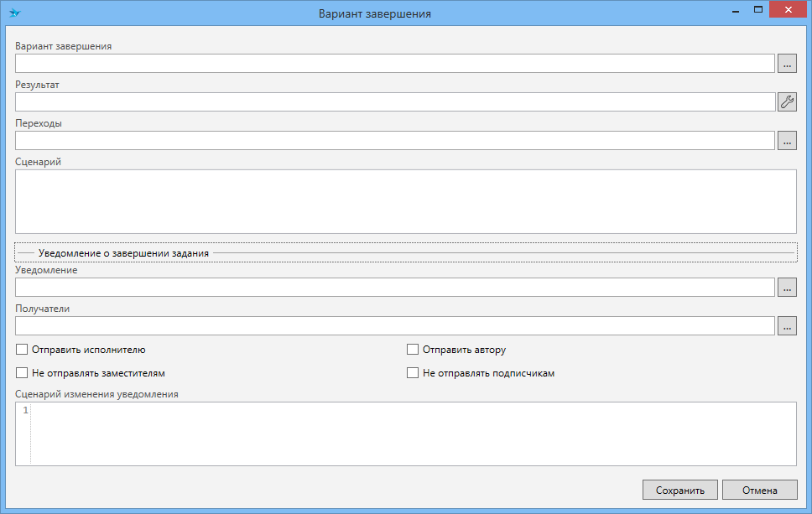Check the Отправить автору option

click(413, 350)
